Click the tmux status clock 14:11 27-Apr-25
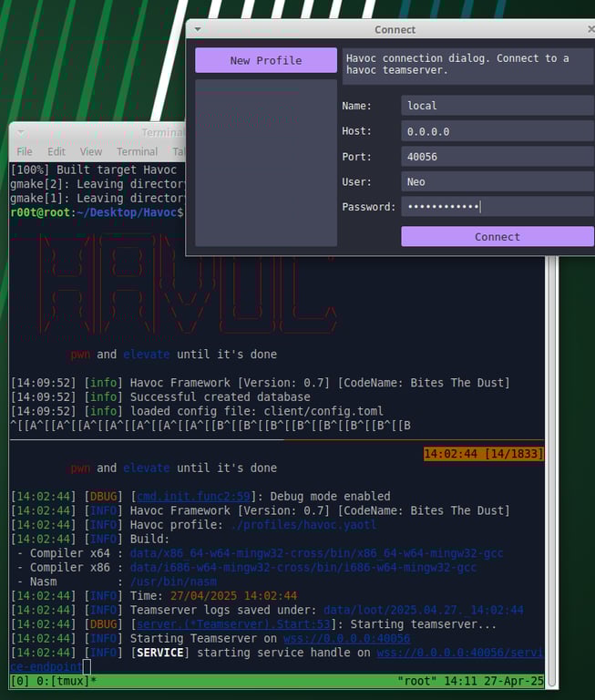Image resolution: width=595 pixels, height=700 pixels. (494, 681)
